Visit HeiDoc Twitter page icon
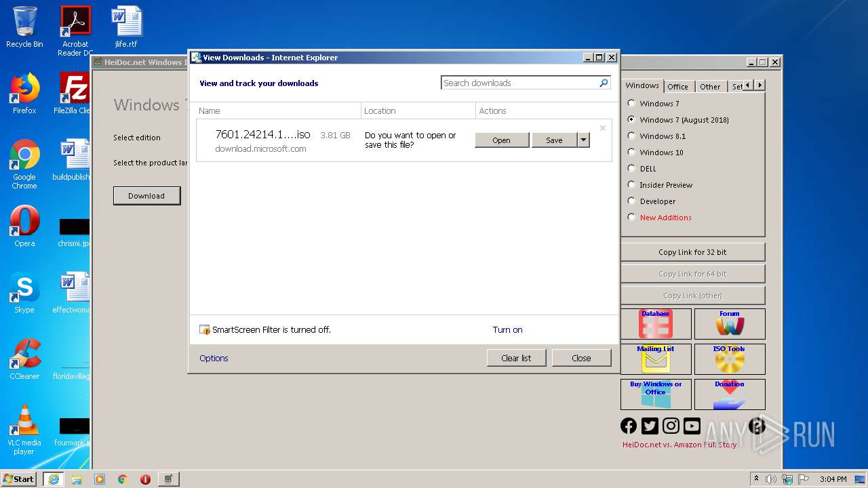This screenshot has width=868, height=488. coord(650,426)
